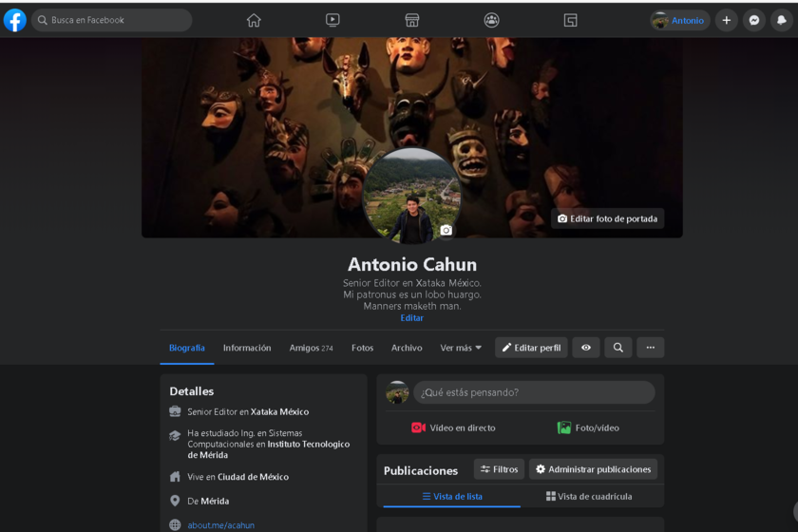The image size is (798, 532).
Task: Switch to Vista de lista view
Action: coord(452,496)
